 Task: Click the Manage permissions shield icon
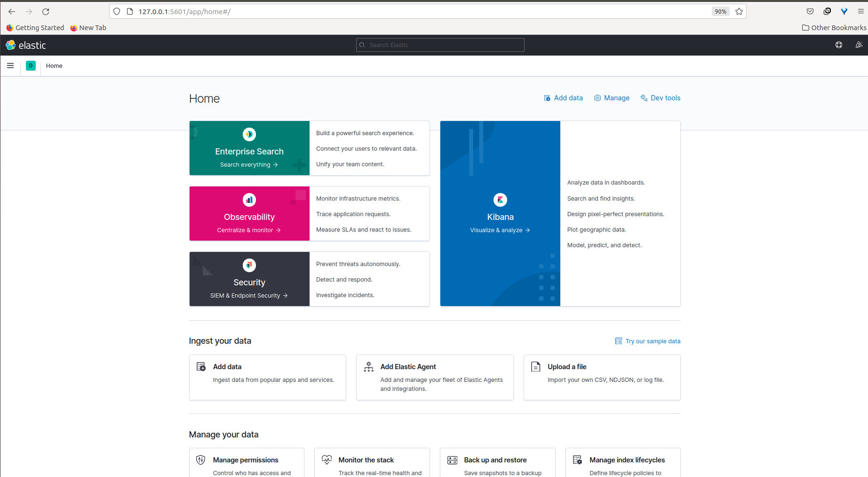(x=201, y=460)
